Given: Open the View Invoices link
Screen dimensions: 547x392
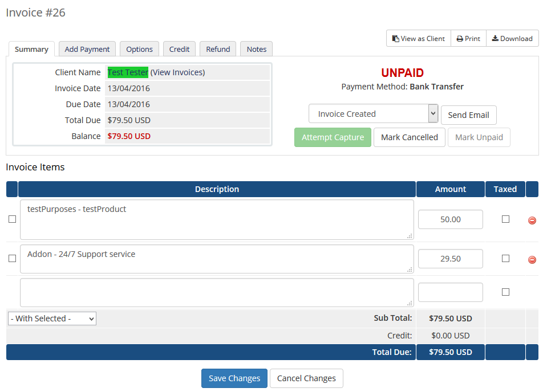Looking at the screenshot, I should [x=177, y=72].
